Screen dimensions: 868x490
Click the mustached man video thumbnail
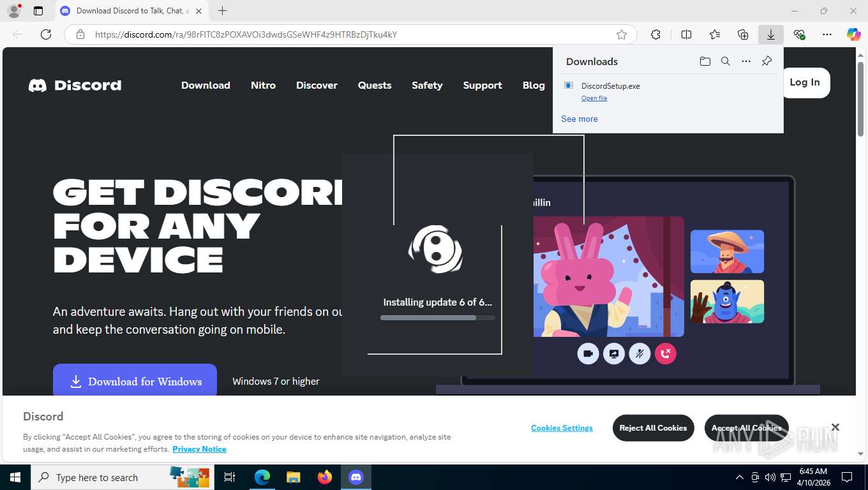pos(727,251)
